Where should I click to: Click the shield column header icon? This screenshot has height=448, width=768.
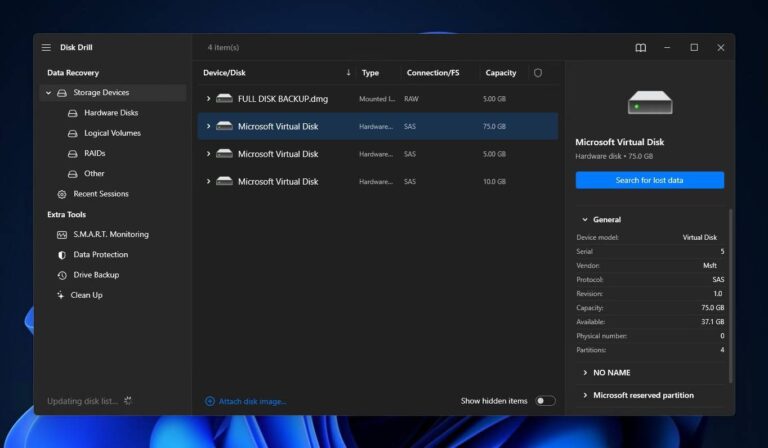pyautogui.click(x=538, y=73)
